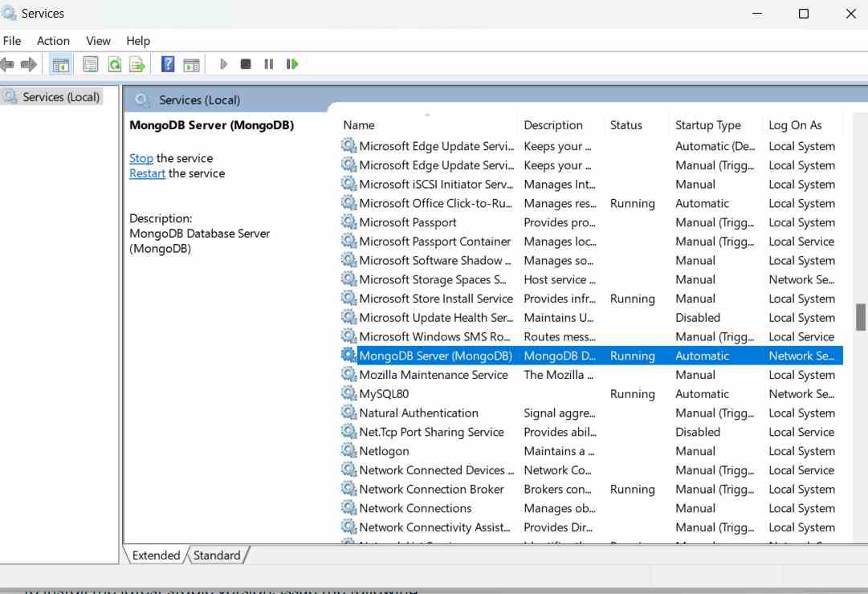
Task: Click the Refresh toolbar icon
Action: [114, 64]
